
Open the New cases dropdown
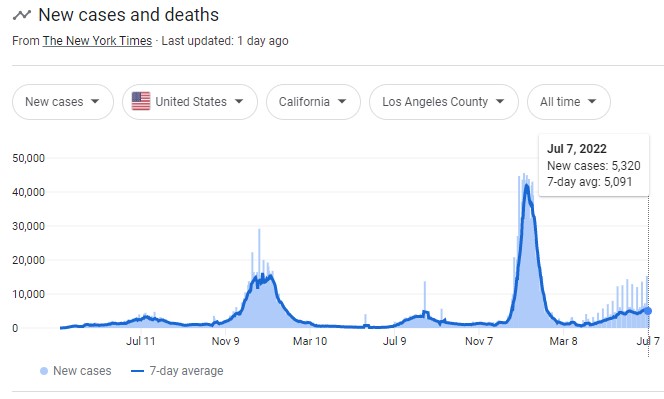point(63,102)
